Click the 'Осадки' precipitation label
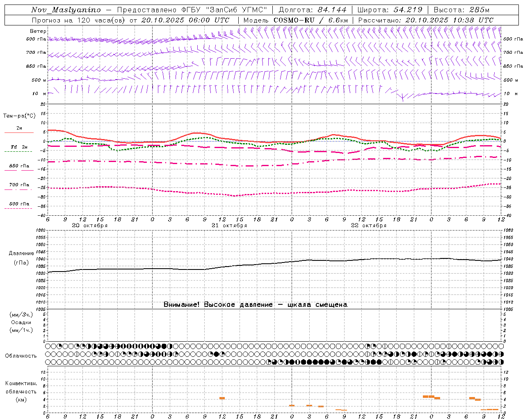The height and width of the screenshot is (420, 525). tap(21, 322)
